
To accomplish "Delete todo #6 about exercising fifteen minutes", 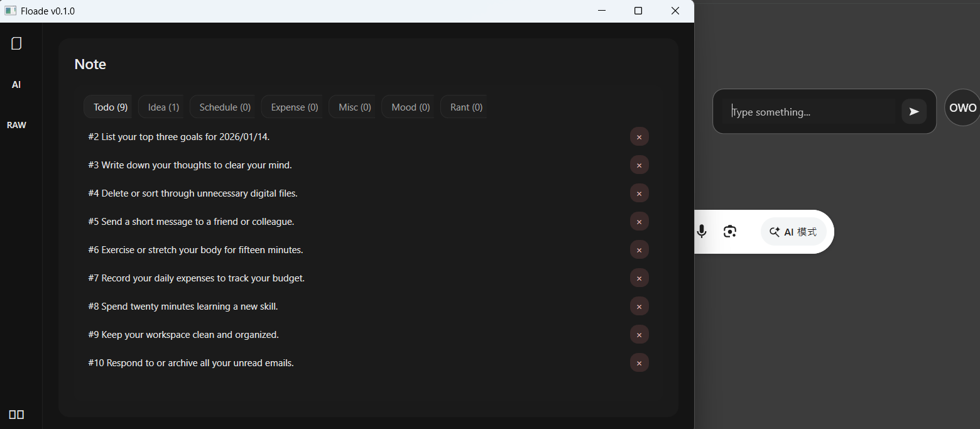I will [x=639, y=249].
